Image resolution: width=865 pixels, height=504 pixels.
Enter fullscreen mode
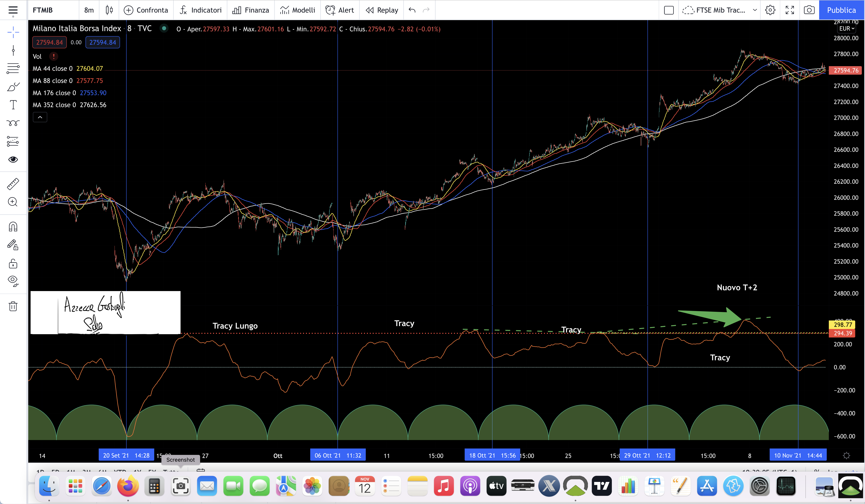pos(790,10)
